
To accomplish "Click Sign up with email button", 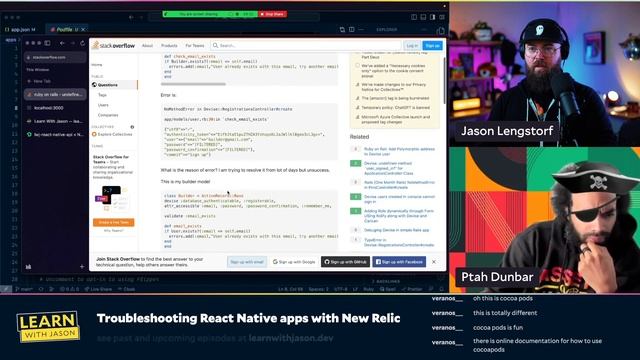I will (x=247, y=262).
